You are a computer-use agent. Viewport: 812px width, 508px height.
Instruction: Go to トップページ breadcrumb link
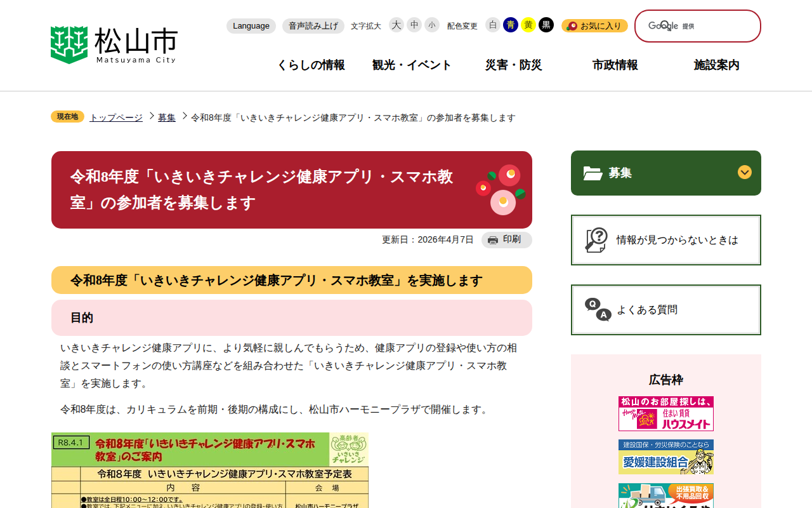click(116, 117)
